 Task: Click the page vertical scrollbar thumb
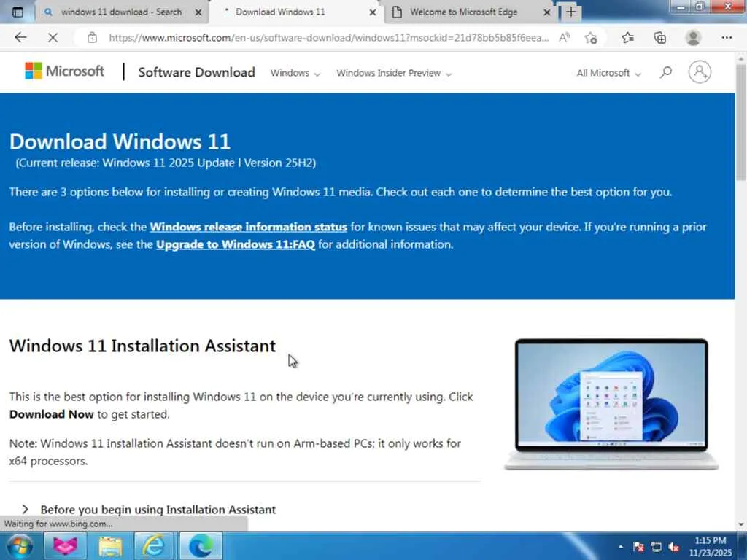tap(741, 122)
